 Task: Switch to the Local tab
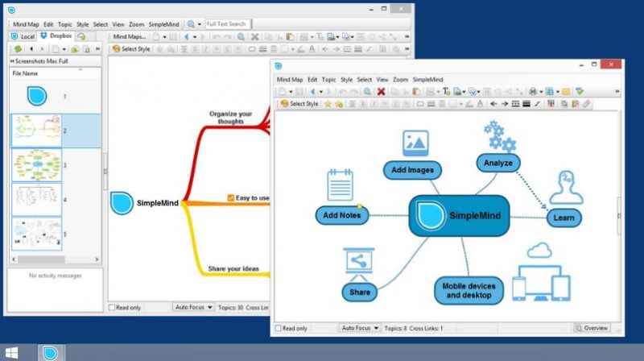click(x=23, y=36)
